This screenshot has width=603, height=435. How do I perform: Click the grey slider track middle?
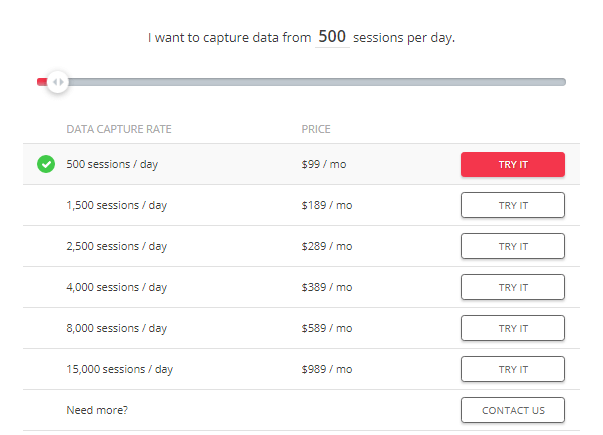(x=317, y=82)
